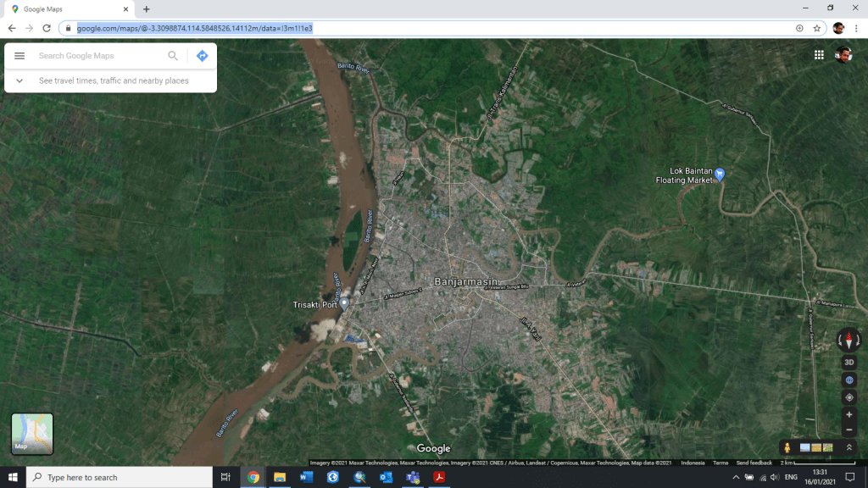The height and width of the screenshot is (488, 868).
Task: Toggle globe view mode
Action: point(849,380)
